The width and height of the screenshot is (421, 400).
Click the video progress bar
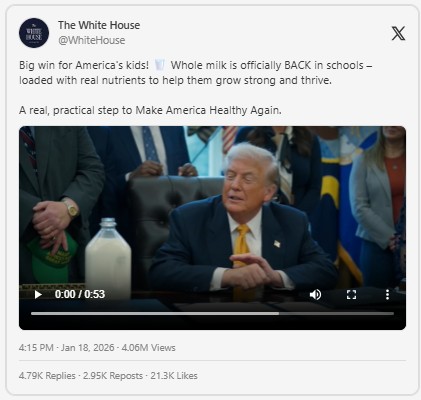212,314
